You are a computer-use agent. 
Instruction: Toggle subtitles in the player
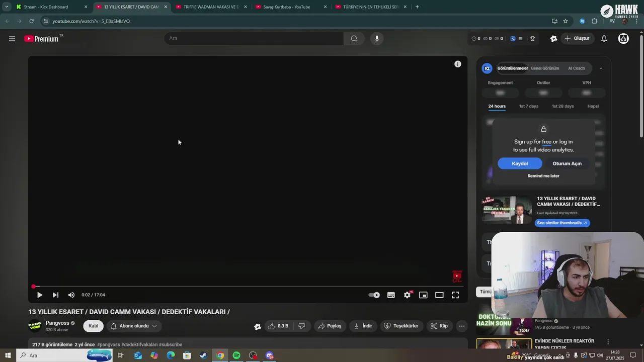pos(391,295)
